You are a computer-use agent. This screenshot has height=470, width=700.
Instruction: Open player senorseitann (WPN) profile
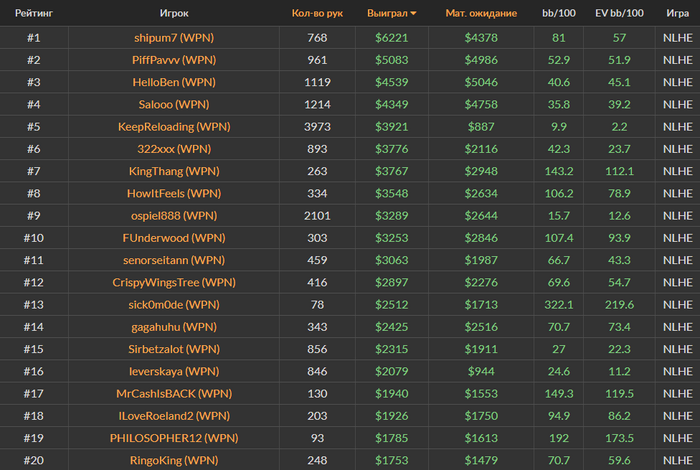(x=174, y=260)
